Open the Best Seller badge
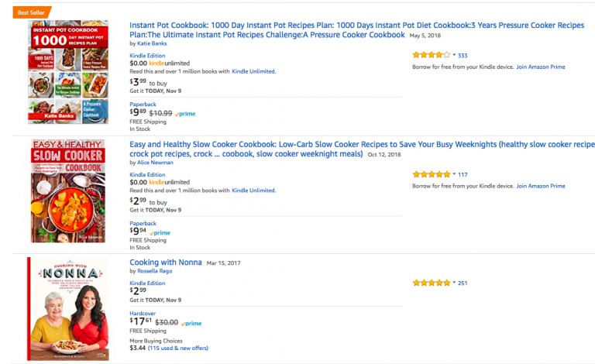 [x=32, y=12]
